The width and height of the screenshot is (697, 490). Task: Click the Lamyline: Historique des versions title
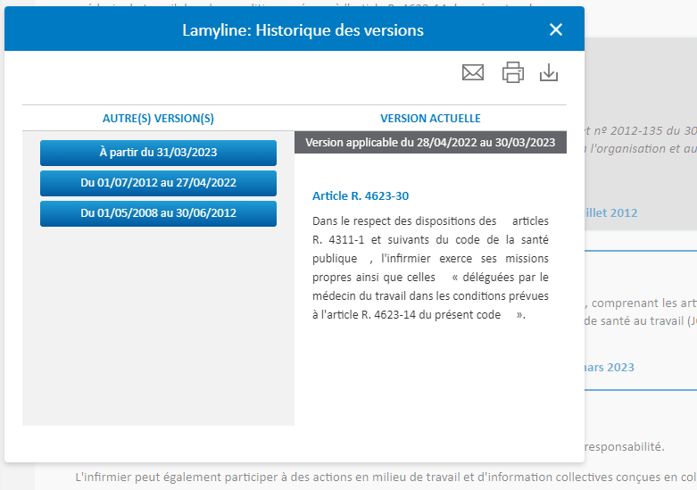(303, 30)
